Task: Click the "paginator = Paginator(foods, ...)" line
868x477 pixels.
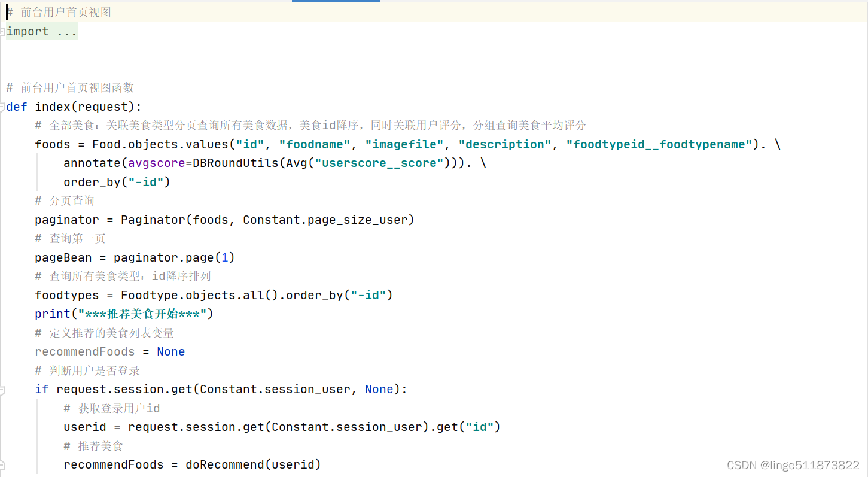Action: tap(225, 220)
